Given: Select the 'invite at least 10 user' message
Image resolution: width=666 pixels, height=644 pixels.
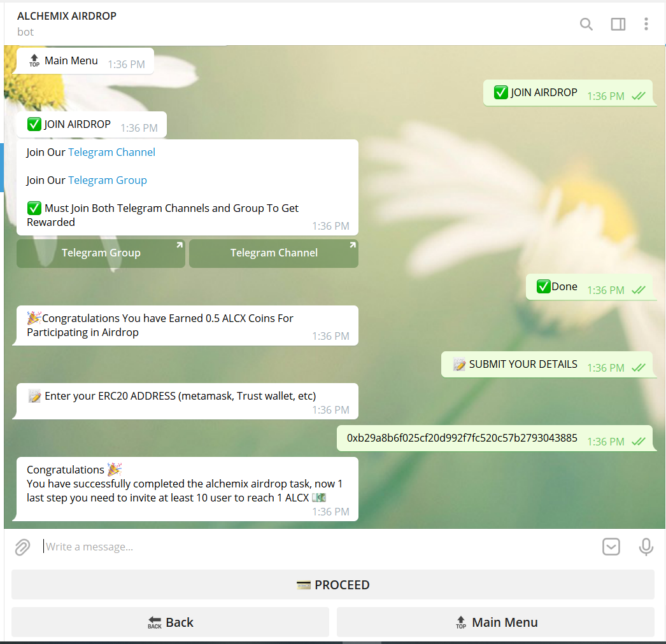Looking at the screenshot, I should tap(187, 489).
